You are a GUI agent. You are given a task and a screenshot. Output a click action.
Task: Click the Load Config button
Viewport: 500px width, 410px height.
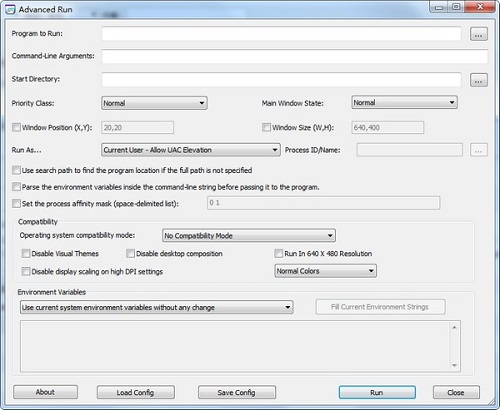pyautogui.click(x=136, y=392)
